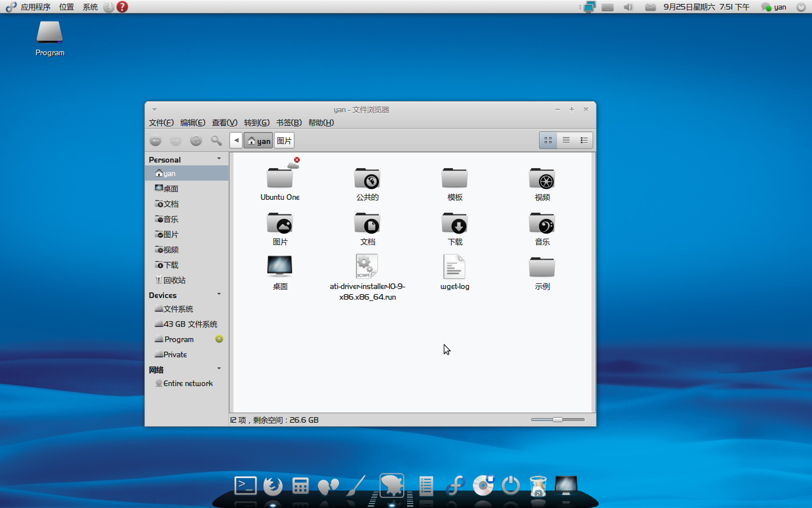
Task: Open the checklist document icon in the dock
Action: [426, 485]
